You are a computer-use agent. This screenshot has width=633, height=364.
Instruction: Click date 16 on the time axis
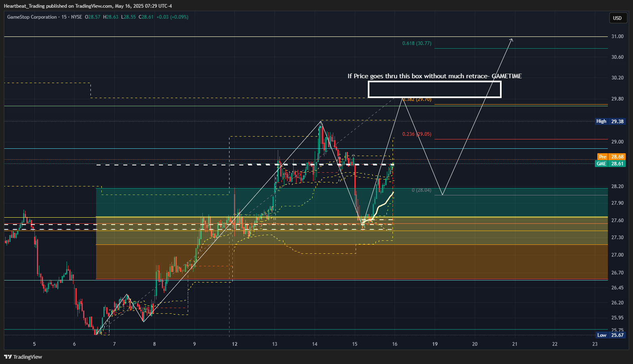tap(395, 344)
